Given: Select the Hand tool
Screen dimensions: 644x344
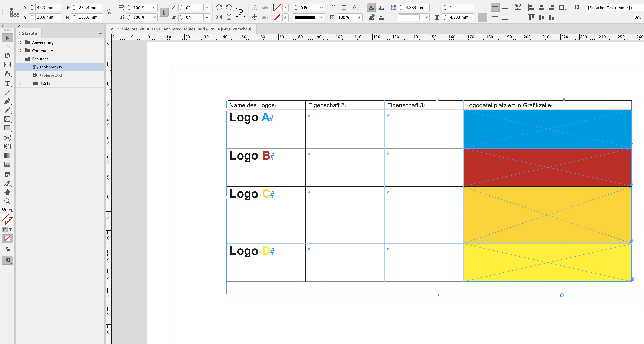Looking at the screenshot, I should click(7, 192).
